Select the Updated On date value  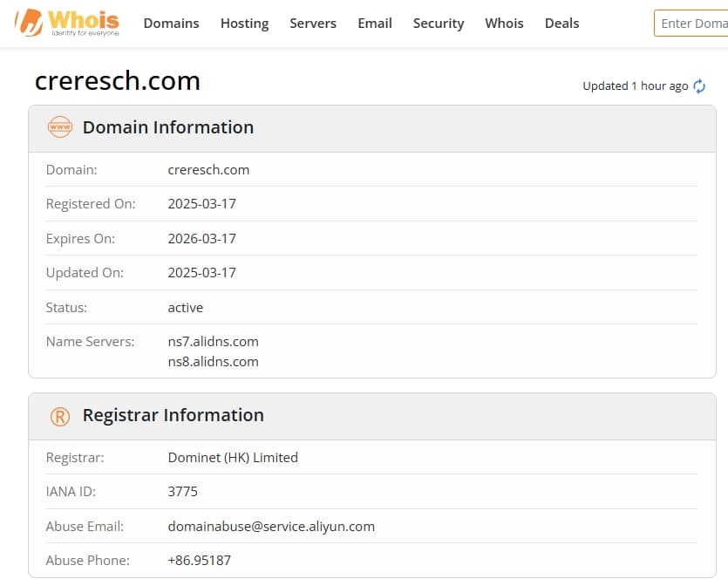[x=202, y=273]
